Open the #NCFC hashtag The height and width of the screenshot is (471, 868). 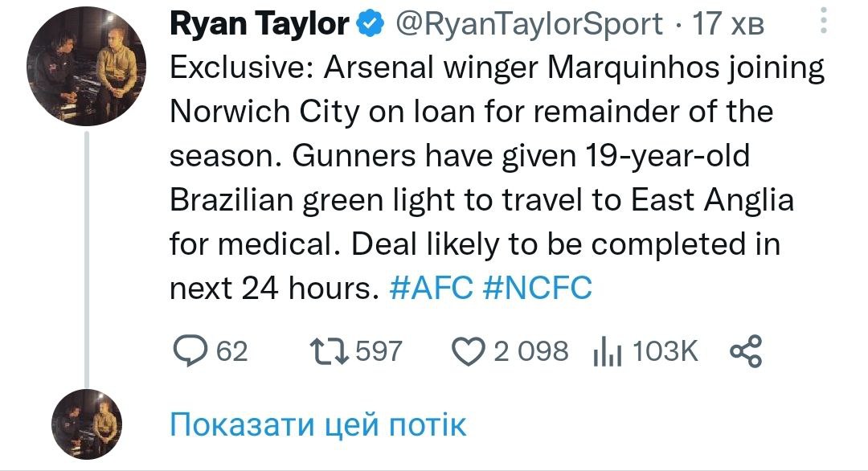(x=538, y=289)
